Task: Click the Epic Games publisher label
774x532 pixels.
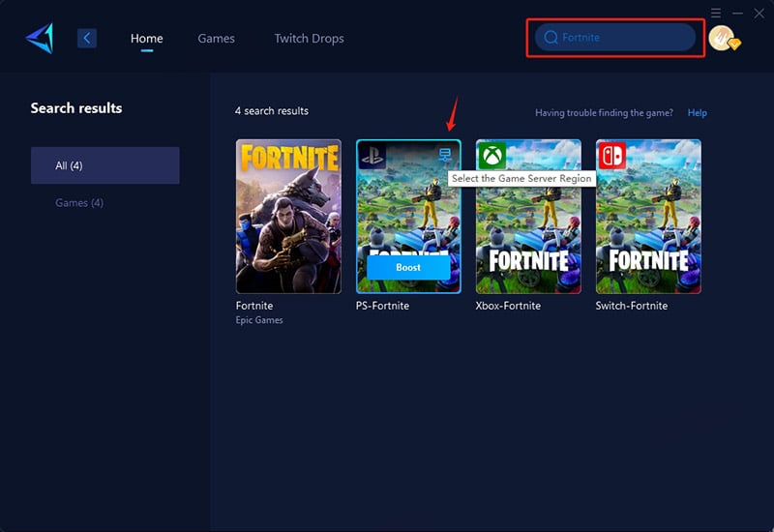Action: click(259, 320)
